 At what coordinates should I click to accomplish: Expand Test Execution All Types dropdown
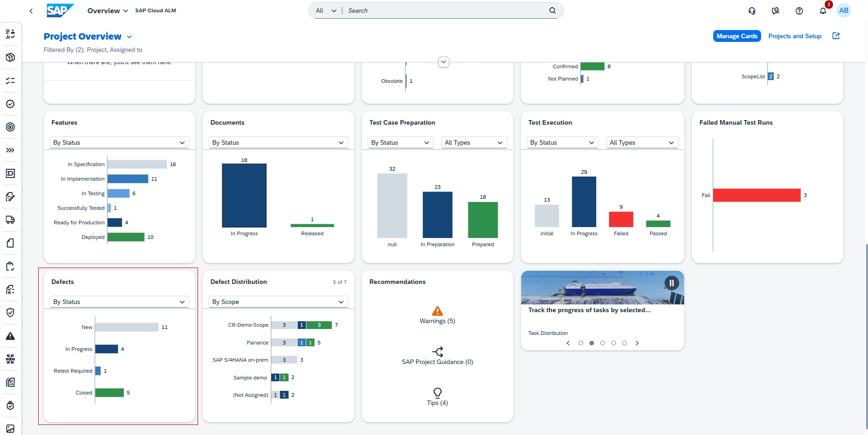click(642, 142)
